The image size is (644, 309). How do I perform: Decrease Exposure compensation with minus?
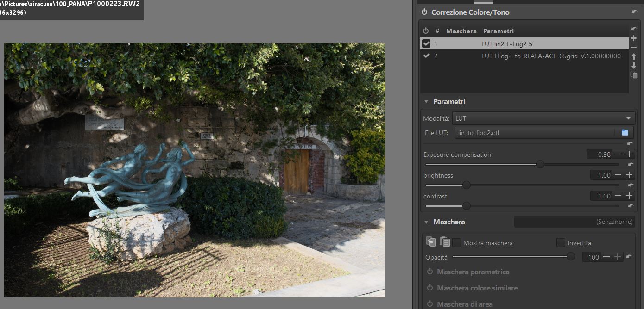pos(618,154)
